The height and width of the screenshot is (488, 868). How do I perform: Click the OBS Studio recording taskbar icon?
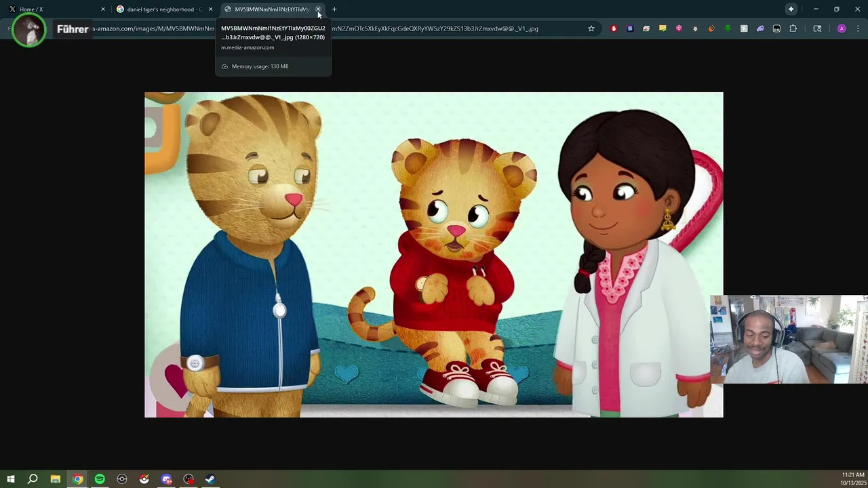[x=189, y=479]
